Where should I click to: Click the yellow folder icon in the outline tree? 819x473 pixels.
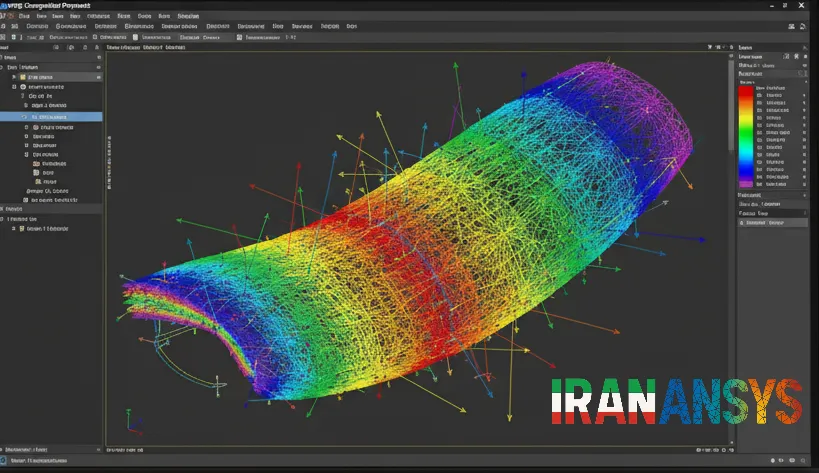coord(23,77)
